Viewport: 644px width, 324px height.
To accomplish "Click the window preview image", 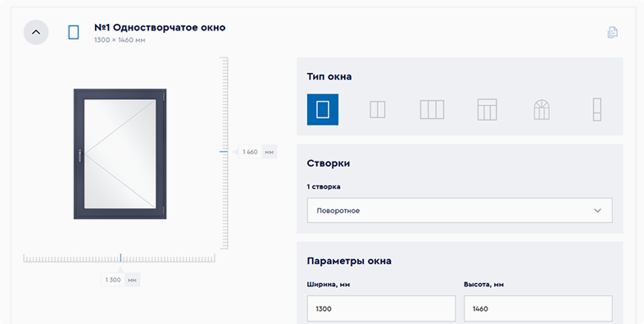I will 120,153.
